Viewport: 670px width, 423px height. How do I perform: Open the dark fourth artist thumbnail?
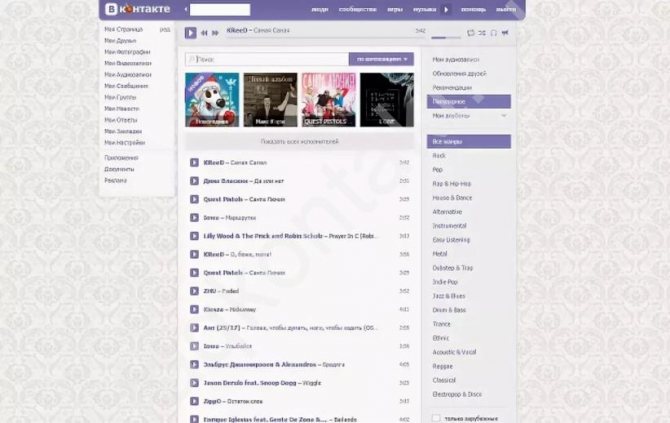387,100
